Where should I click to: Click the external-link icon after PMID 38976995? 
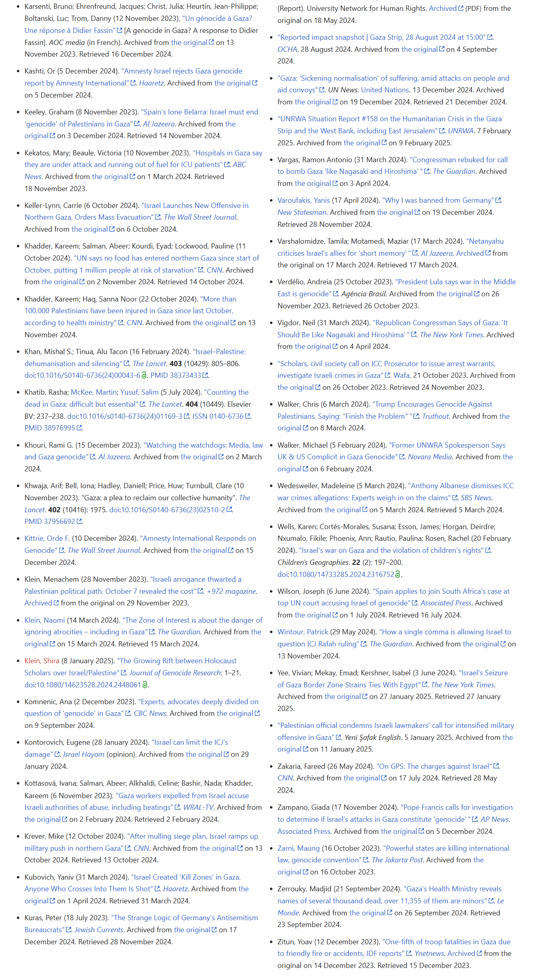pos(79,428)
